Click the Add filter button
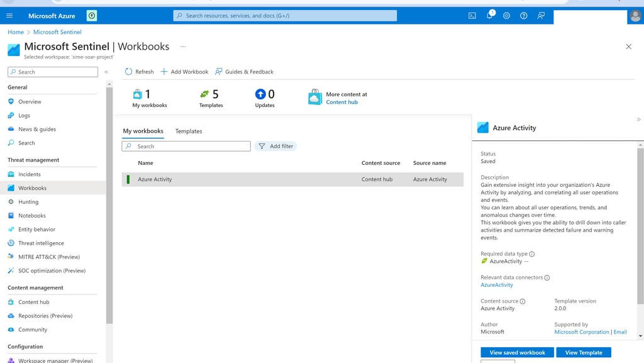This screenshot has height=363, width=644. pyautogui.click(x=275, y=146)
